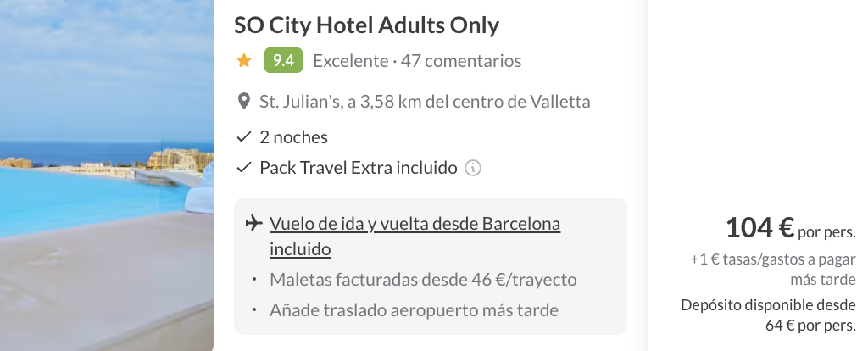
Task: Click the '+1 € tasas/gastos' note
Action: [772, 270]
